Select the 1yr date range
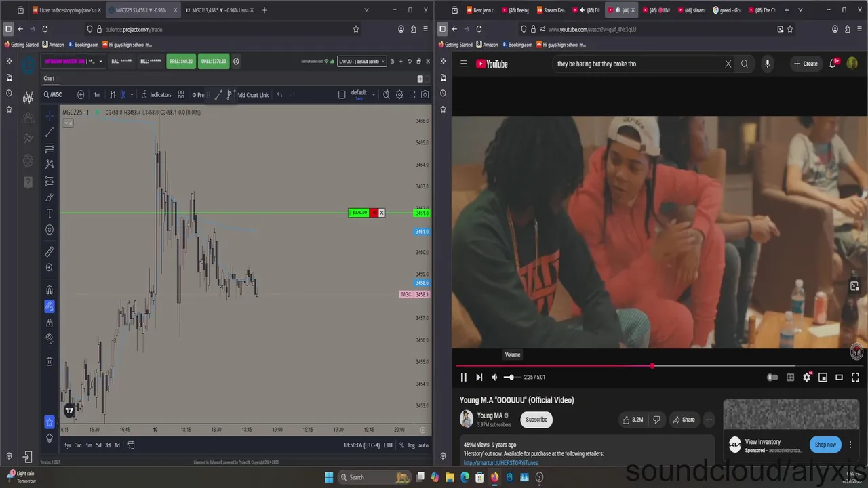 click(68, 445)
